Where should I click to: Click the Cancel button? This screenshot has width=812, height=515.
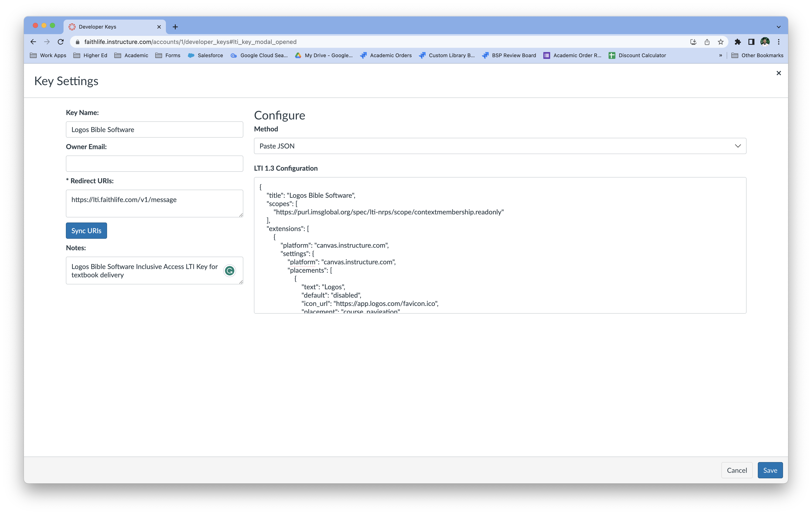click(737, 470)
